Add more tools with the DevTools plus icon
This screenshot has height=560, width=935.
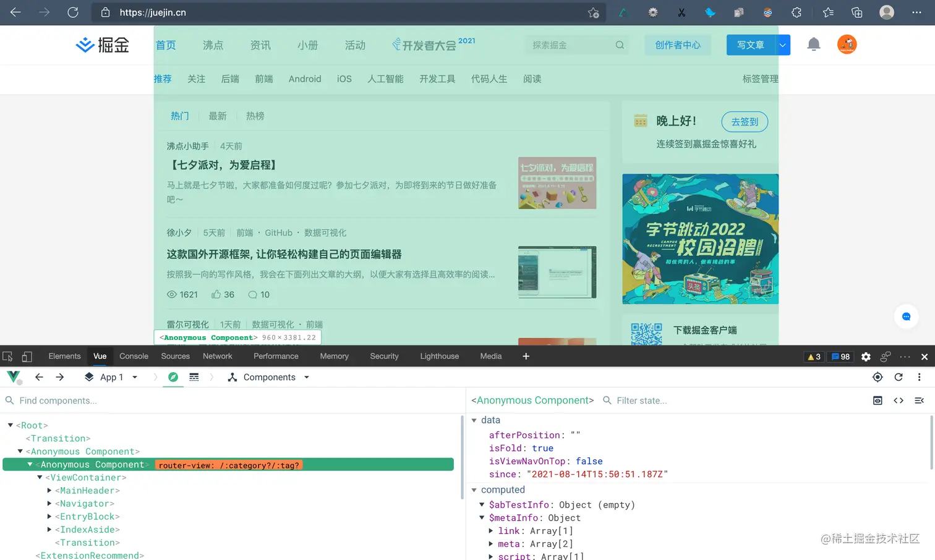click(526, 356)
